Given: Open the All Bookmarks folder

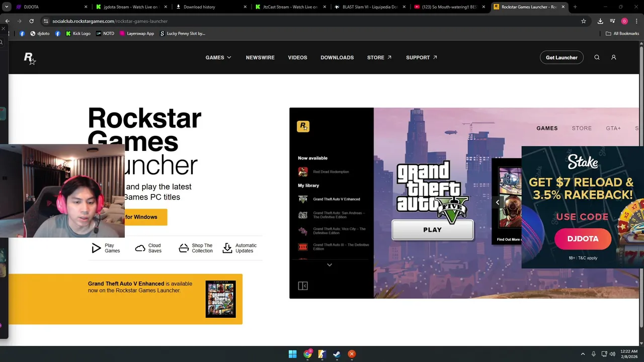Looking at the screenshot, I should tap(622, 34).
